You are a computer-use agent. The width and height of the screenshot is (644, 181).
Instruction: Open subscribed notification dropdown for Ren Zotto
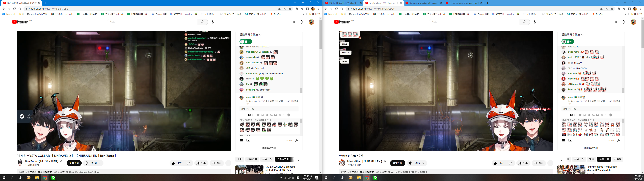[x=93, y=163]
